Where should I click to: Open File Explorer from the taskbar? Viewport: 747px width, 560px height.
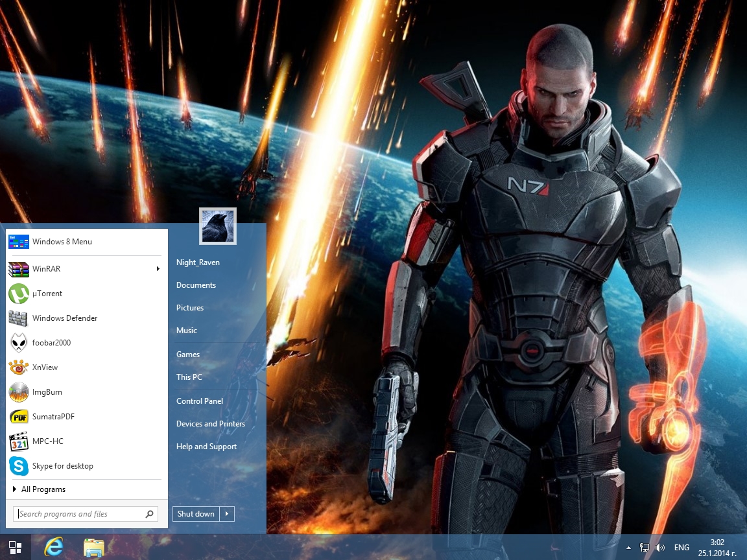[x=94, y=548]
